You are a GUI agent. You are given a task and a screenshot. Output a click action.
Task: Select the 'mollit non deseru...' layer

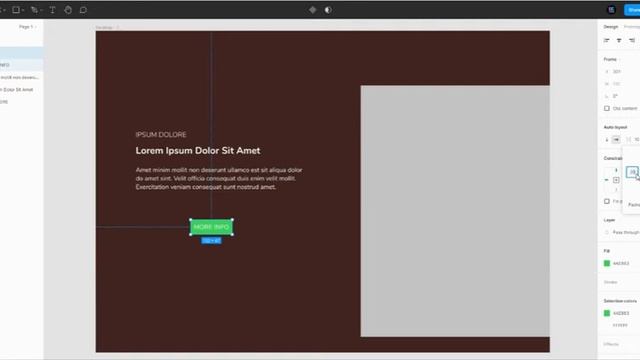point(21,77)
